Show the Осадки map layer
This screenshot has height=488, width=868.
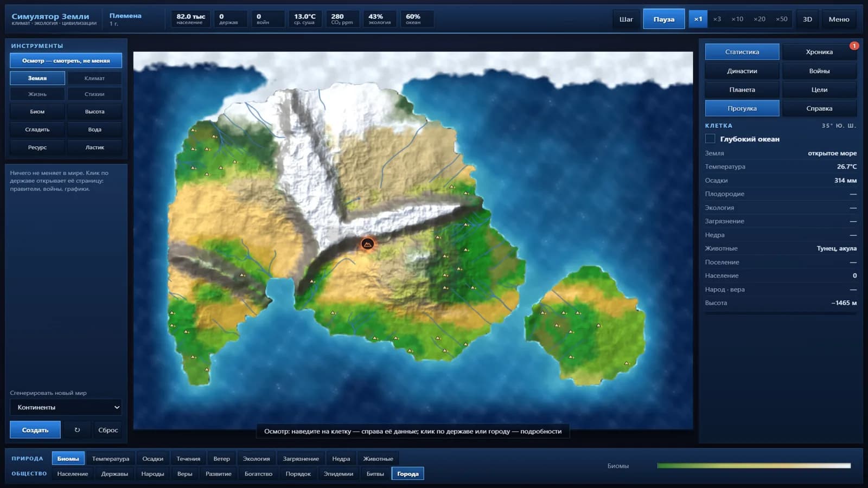tap(153, 459)
